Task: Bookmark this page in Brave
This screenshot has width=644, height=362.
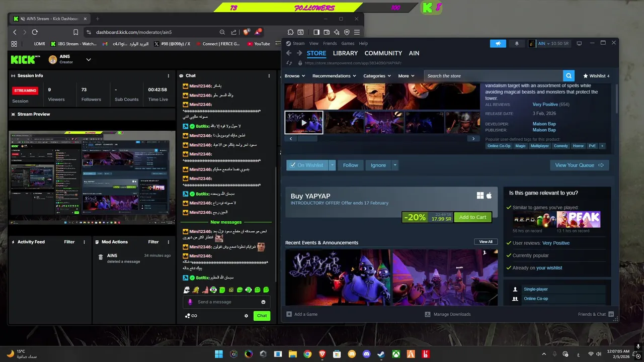Action: pos(75,32)
